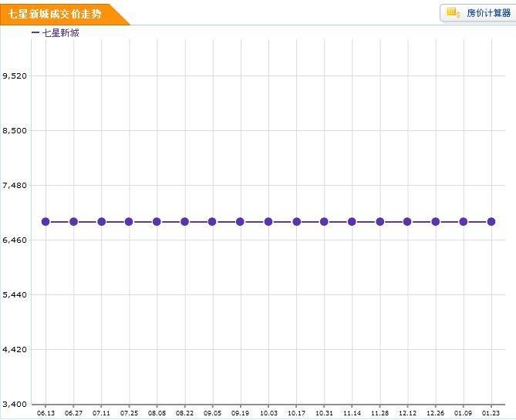Click the data point at 01.09
Image resolution: width=516 pixels, height=420 pixels.
(x=464, y=222)
